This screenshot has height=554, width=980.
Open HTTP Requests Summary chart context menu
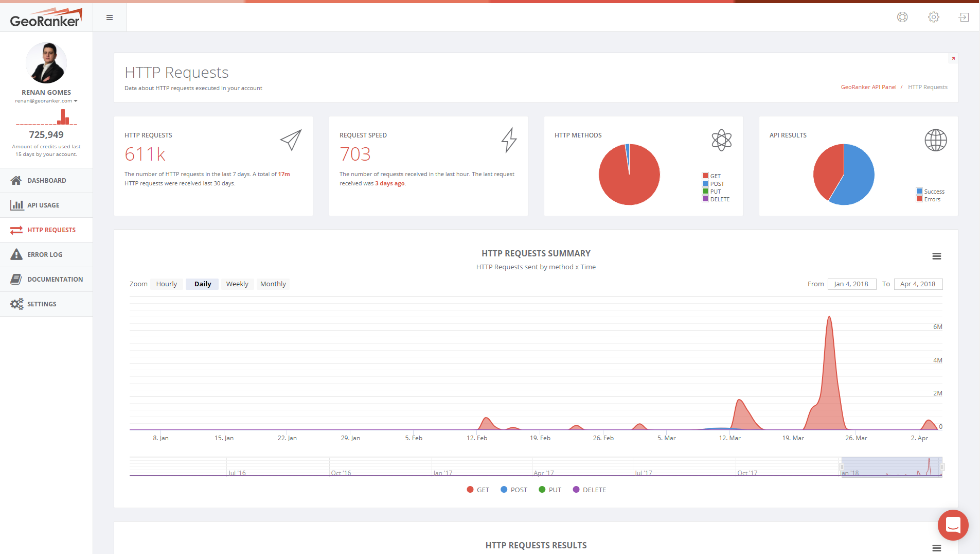click(x=937, y=256)
